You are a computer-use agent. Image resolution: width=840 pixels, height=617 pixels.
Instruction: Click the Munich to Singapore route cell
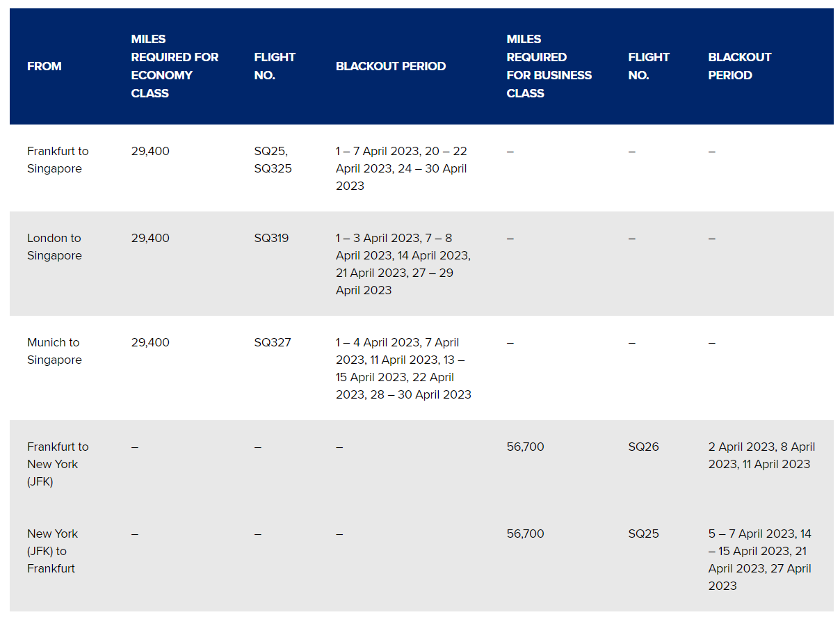coord(54,351)
